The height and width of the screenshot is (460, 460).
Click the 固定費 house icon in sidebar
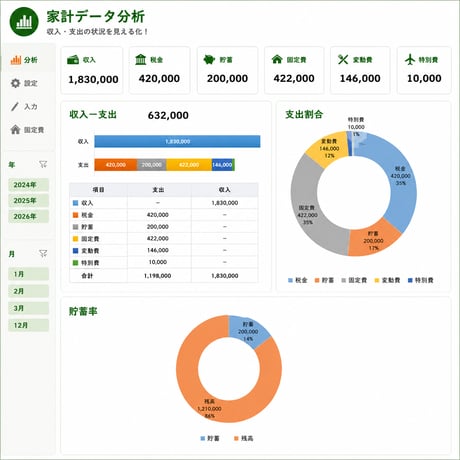point(15,129)
